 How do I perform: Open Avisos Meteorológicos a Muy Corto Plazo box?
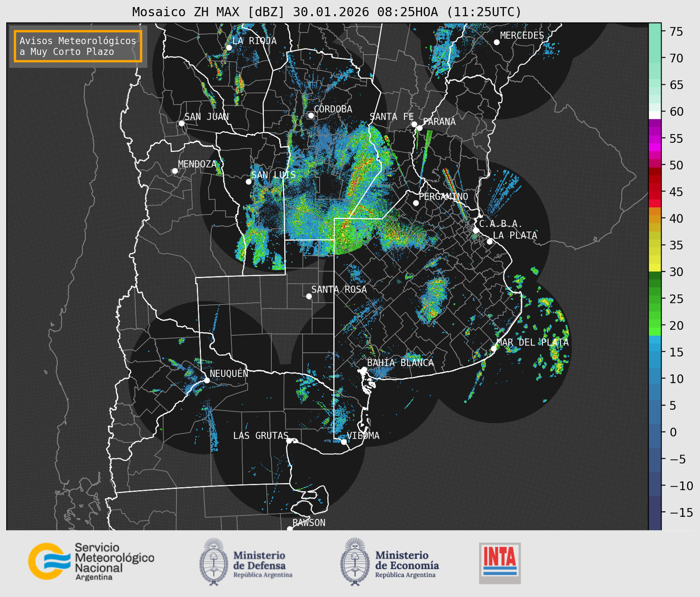tap(78, 46)
